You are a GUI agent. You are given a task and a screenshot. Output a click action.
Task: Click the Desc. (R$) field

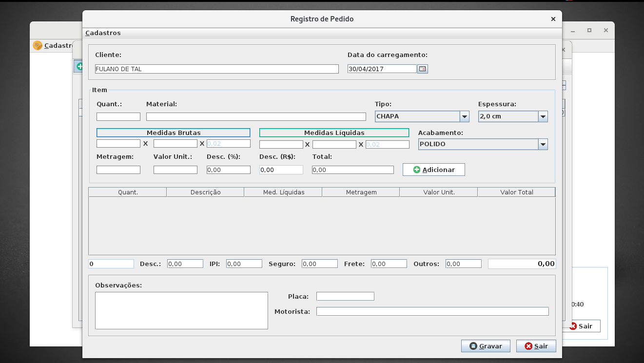tap(281, 170)
